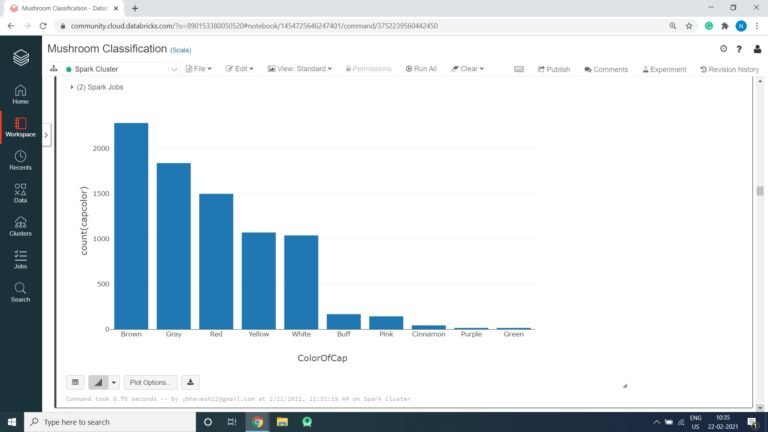Open Workspace in the sidebar

point(20,127)
